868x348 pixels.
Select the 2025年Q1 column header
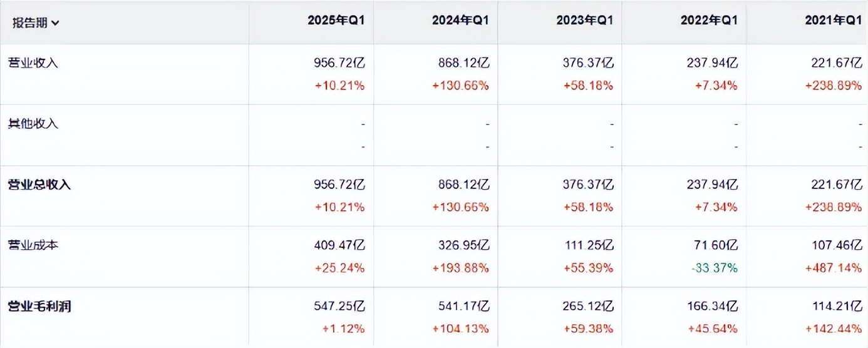pyautogui.click(x=336, y=21)
